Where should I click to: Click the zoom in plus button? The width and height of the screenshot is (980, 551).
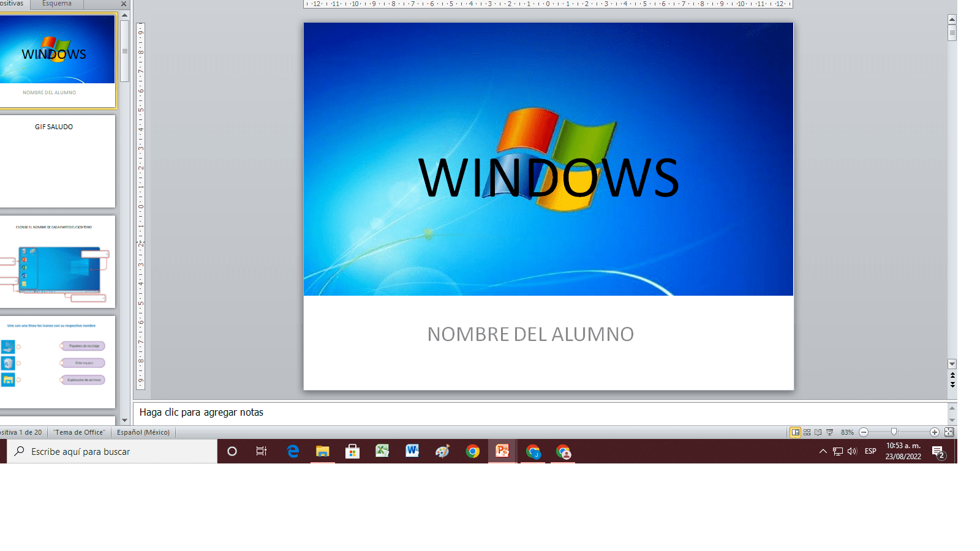[935, 432]
